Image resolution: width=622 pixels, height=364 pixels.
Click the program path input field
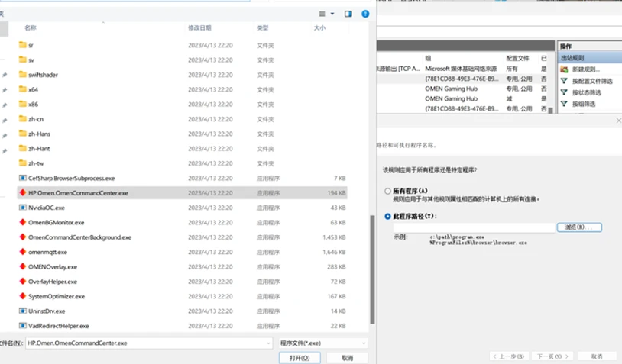tap(474, 227)
